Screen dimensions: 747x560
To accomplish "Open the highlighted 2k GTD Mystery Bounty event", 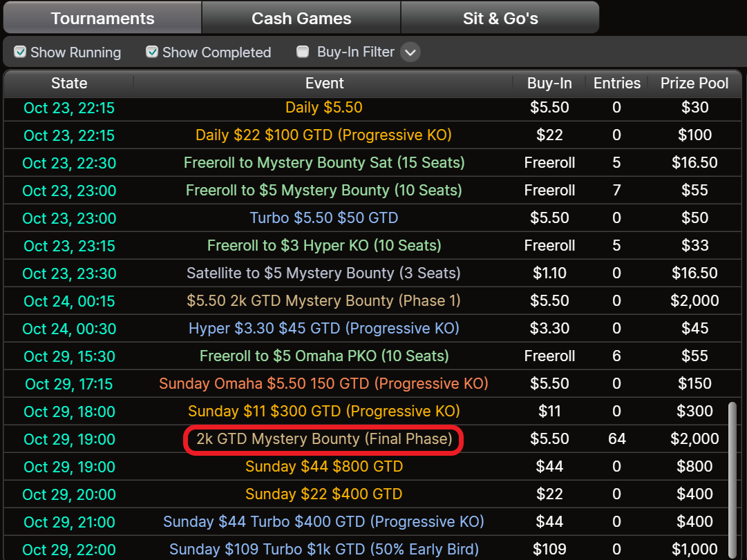I will point(323,439).
